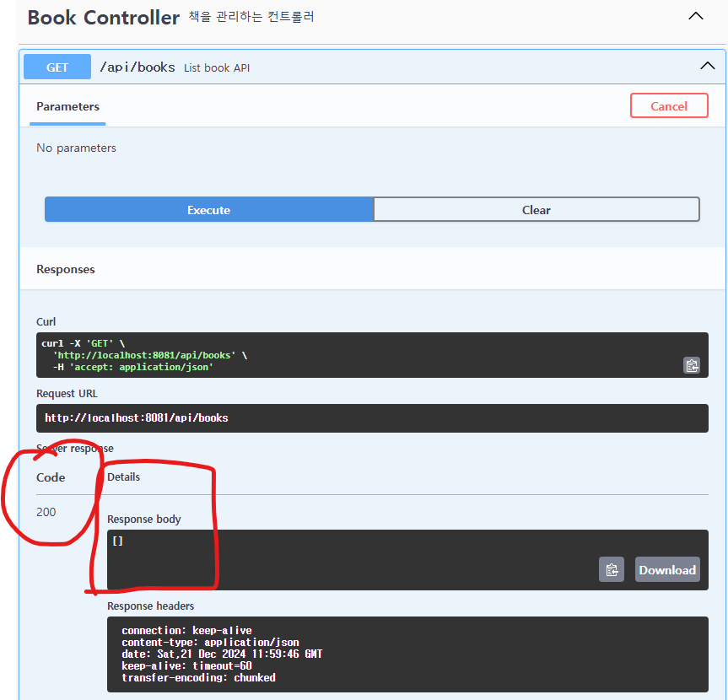This screenshot has height=700, width=728.
Task: Click the connection: keep-alive header line
Action: [x=186, y=630]
